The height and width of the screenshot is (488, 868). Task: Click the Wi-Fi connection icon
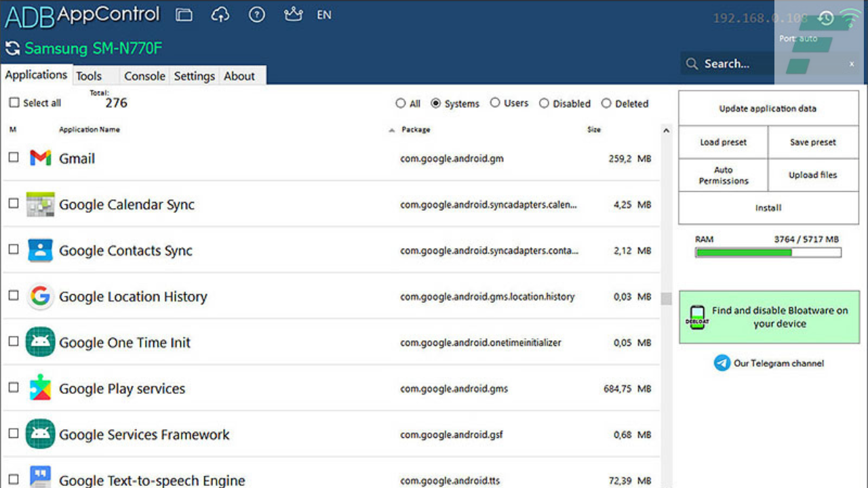click(x=851, y=17)
